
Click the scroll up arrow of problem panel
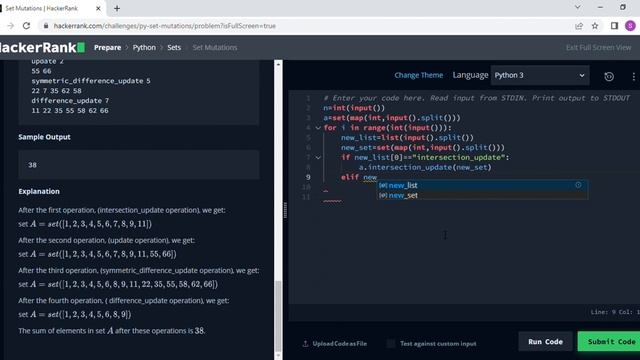pyautogui.click(x=278, y=64)
